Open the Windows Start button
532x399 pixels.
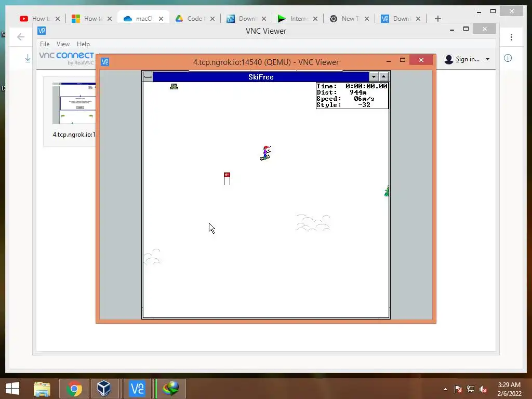click(x=12, y=389)
